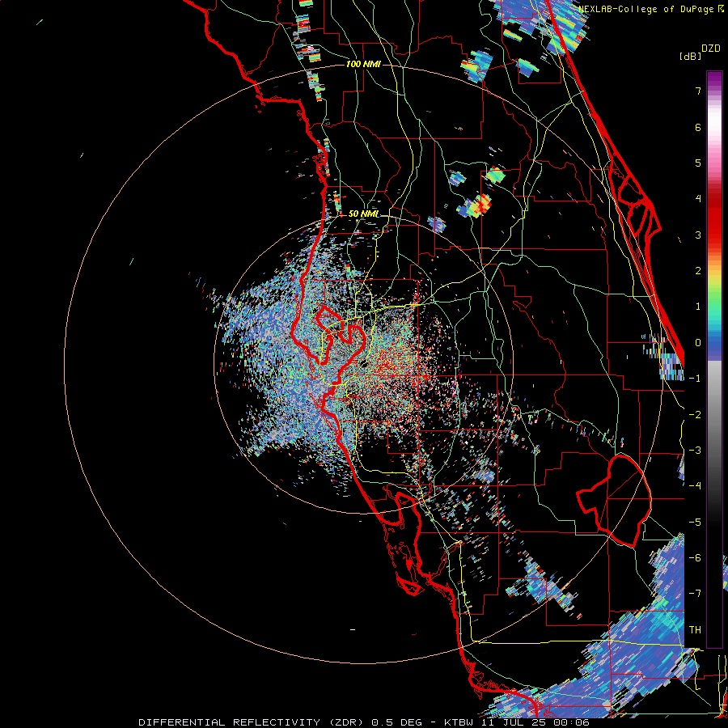Click the gray -2 dB band on color bar
Screen dimensions: 728x728
(714, 414)
